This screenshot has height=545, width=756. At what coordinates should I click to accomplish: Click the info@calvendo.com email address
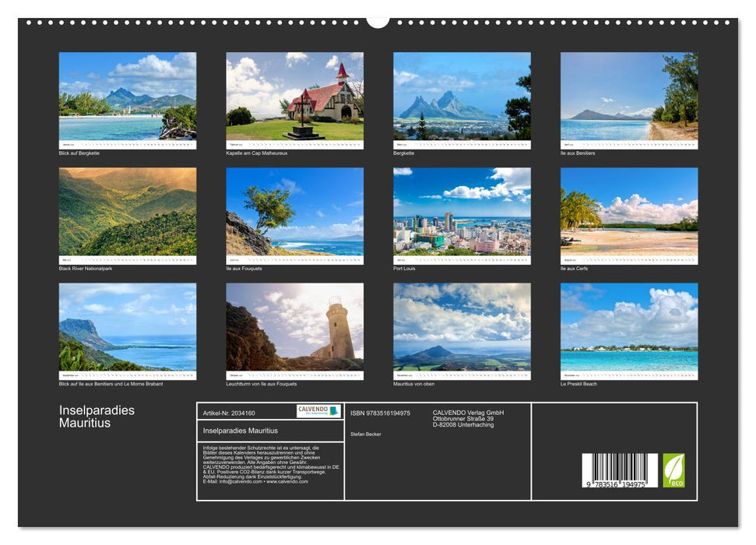coord(238,482)
